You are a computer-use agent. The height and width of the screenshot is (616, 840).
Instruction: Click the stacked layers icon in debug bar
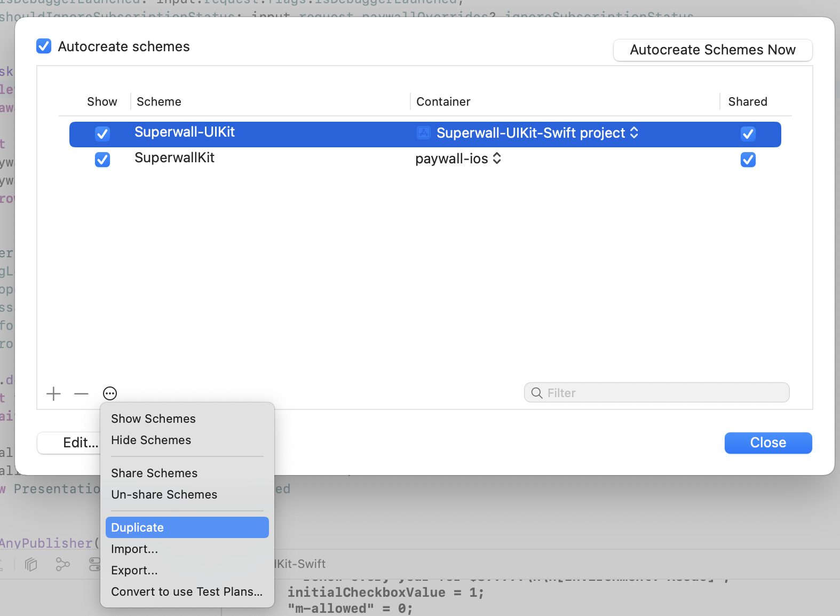(31, 564)
